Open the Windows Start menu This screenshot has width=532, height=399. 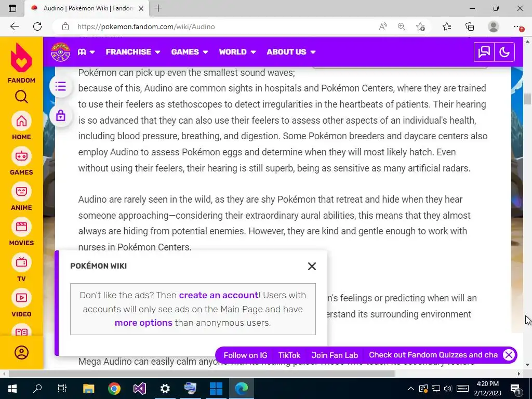click(x=12, y=389)
